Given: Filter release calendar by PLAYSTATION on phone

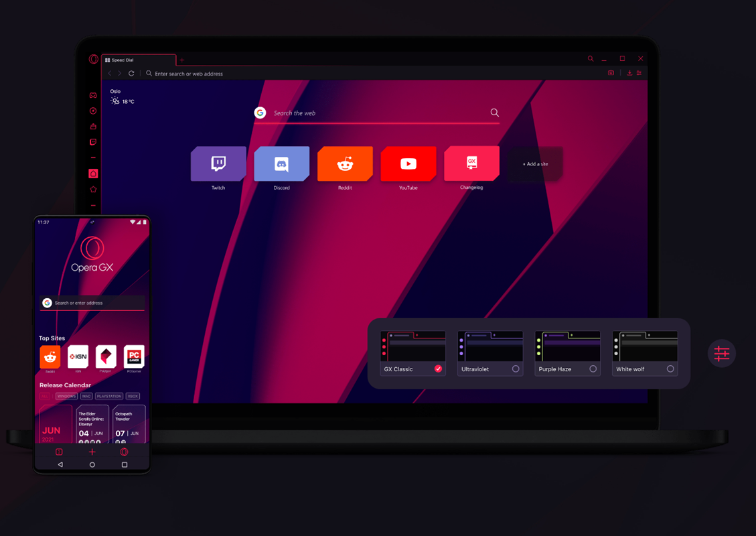Looking at the screenshot, I should tap(109, 396).
